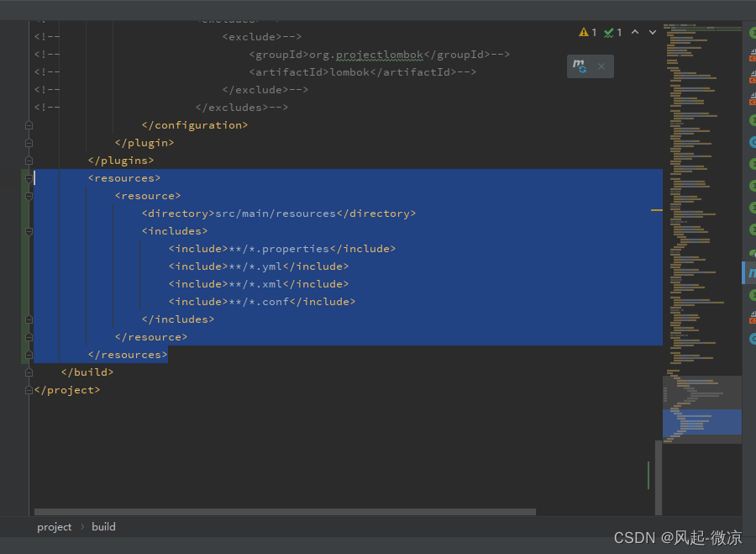The width and height of the screenshot is (756, 554).
Task: Toggle fold marker at </resources> closing line
Action: click(x=29, y=355)
